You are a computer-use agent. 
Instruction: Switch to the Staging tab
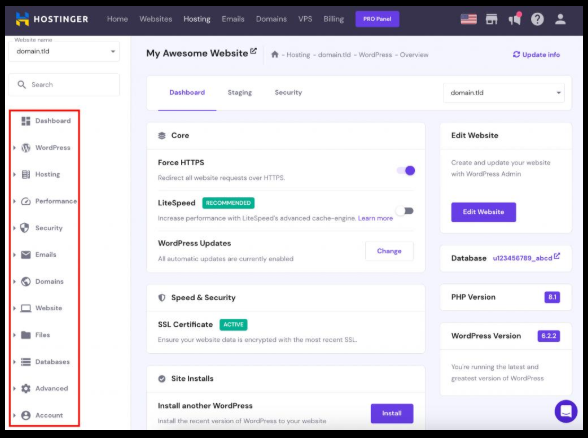click(240, 93)
